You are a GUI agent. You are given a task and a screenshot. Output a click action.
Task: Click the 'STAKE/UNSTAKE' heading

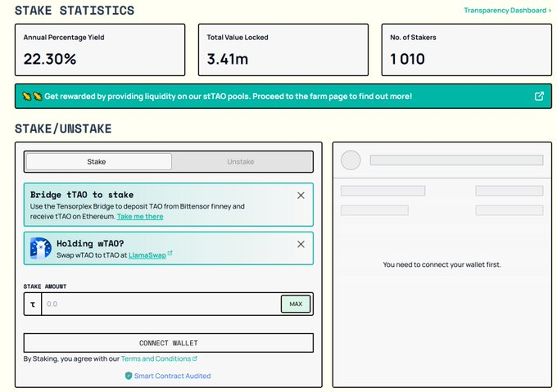(x=63, y=128)
